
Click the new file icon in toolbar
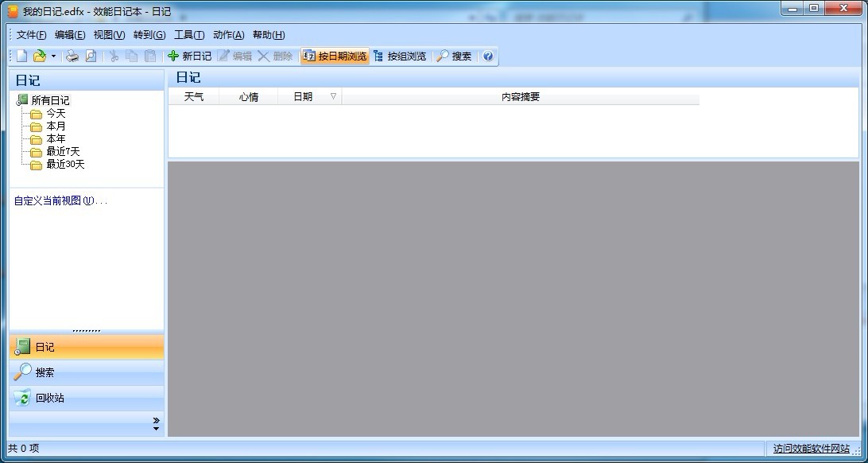coord(22,56)
